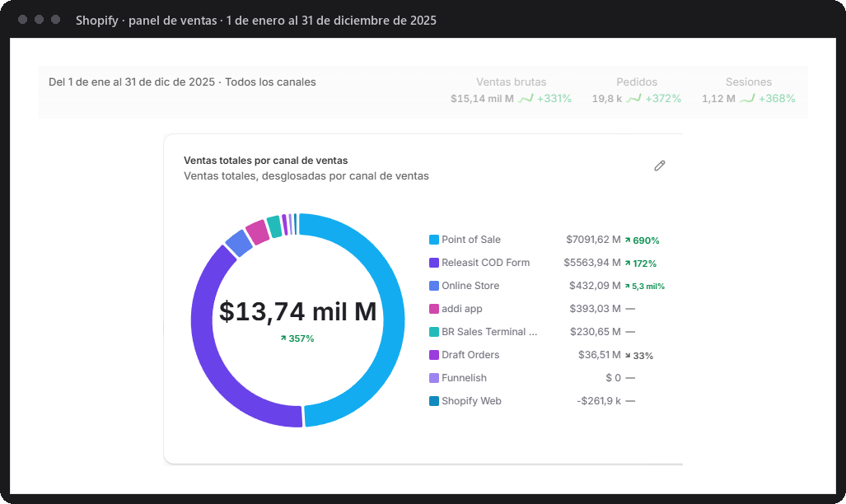Open the Sesiones metric
The width and height of the screenshot is (846, 504).
point(748,90)
